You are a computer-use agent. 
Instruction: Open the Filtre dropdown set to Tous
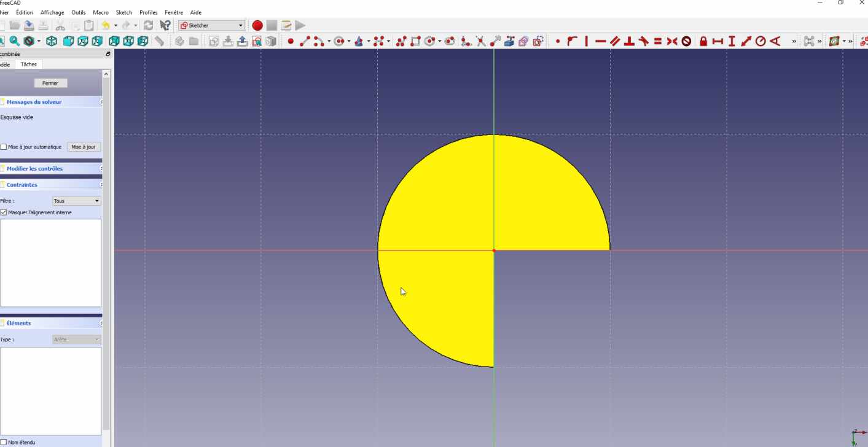pyautogui.click(x=76, y=201)
